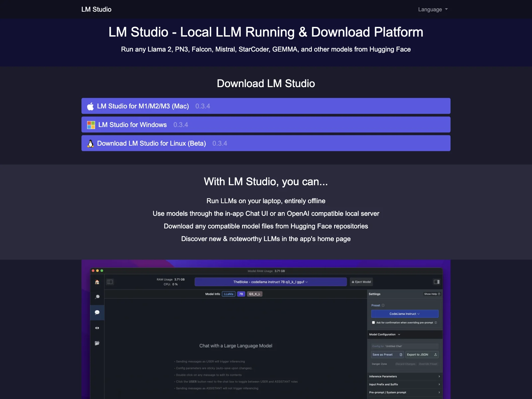This screenshot has height=399, width=532.
Task: Click the Linux penguin icon on the download button
Action: click(x=90, y=143)
